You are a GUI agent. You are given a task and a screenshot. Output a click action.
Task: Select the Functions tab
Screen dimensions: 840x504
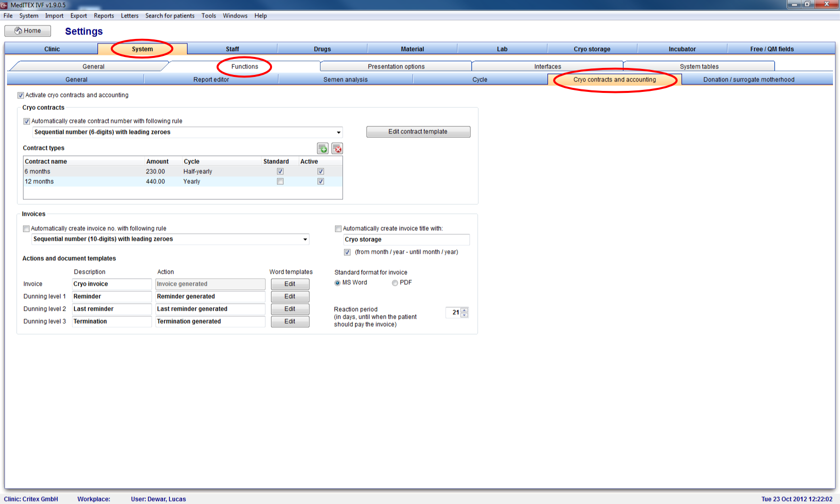(x=245, y=66)
